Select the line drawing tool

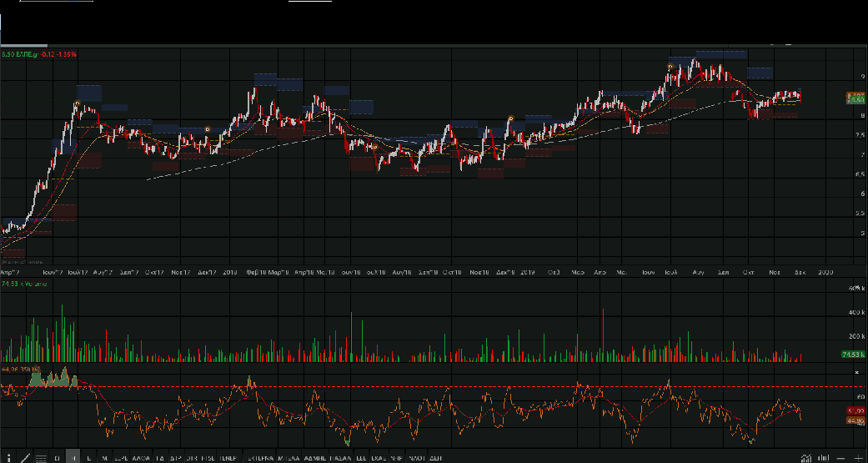pos(26,457)
